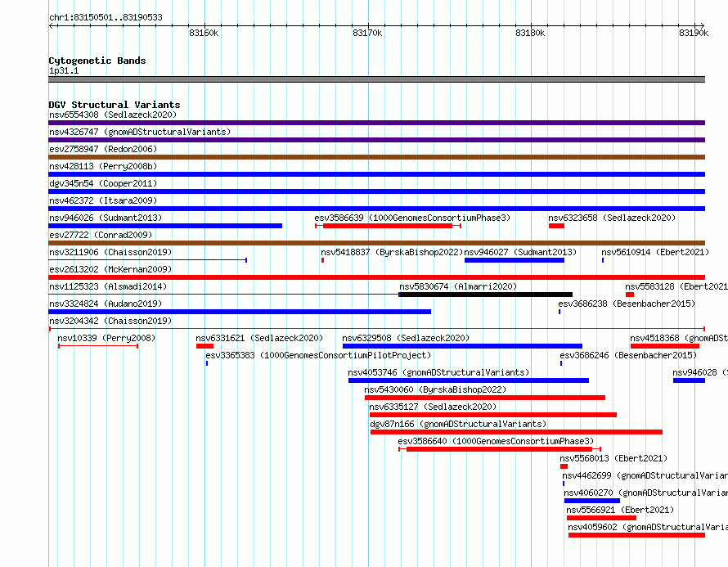Click the nsv3211906 (Chaisson2019) label

pos(110,252)
